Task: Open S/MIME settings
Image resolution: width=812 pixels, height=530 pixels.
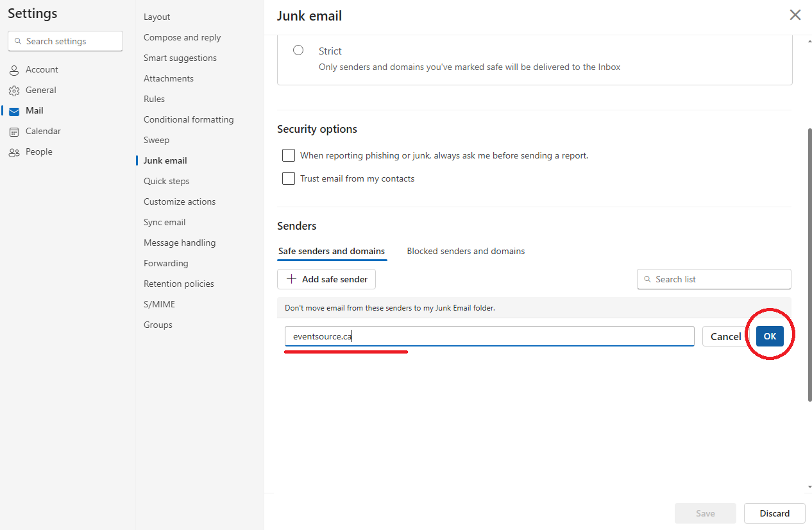Action: point(159,304)
